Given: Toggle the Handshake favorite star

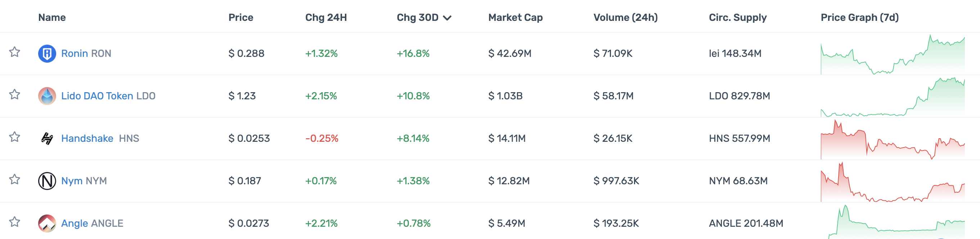Looking at the screenshot, I should (x=14, y=137).
